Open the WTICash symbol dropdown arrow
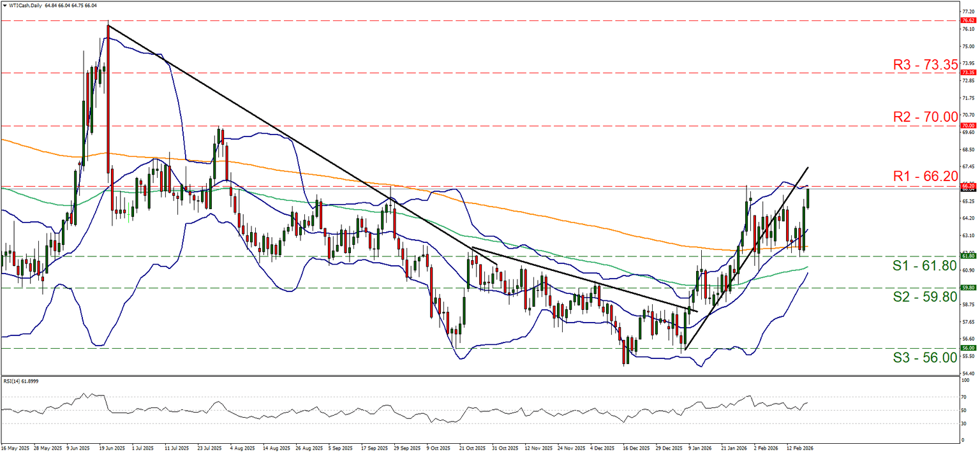 click(6, 4)
